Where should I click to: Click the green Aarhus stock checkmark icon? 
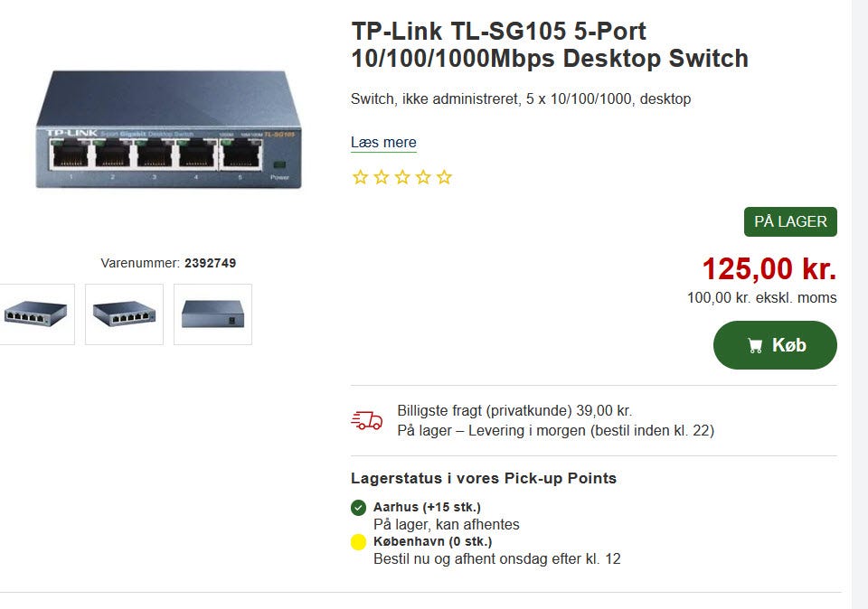358,507
